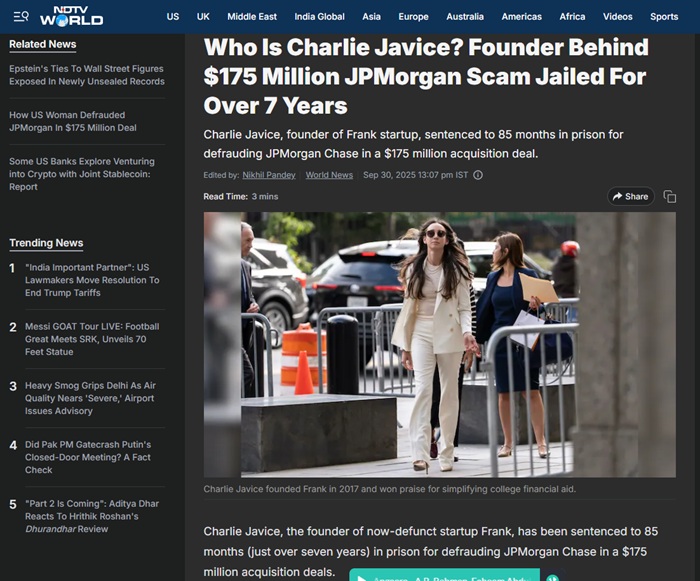Open the World News category link
The image size is (700, 581).
329,175
